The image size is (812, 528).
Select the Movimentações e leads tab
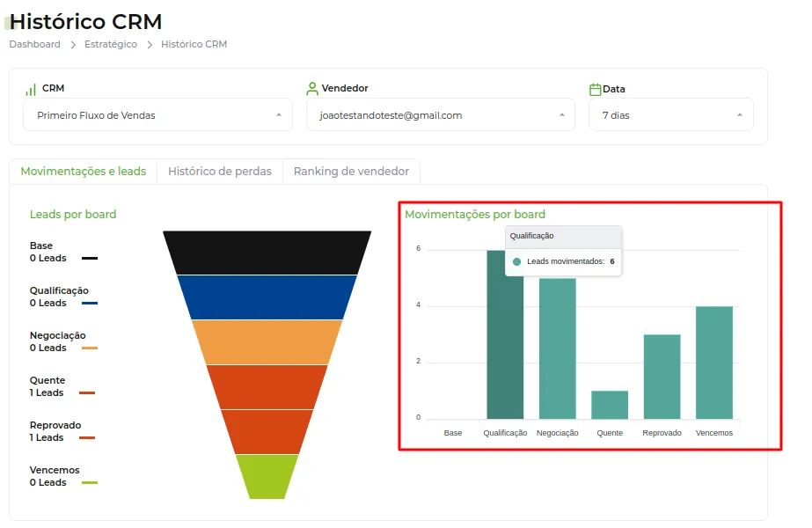(x=84, y=172)
